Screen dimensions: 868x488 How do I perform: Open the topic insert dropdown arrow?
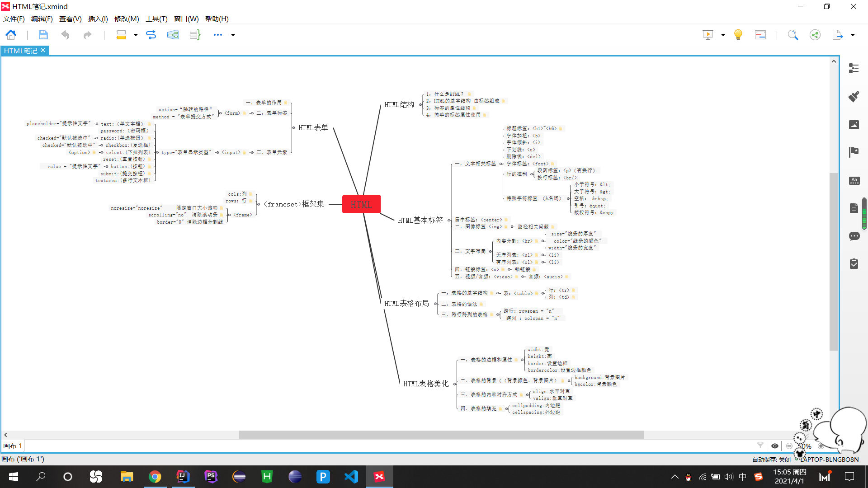pyautogui.click(x=136, y=35)
